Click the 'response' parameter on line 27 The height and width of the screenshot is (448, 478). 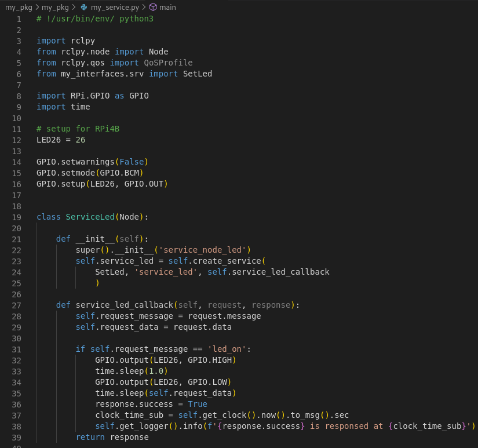point(271,305)
